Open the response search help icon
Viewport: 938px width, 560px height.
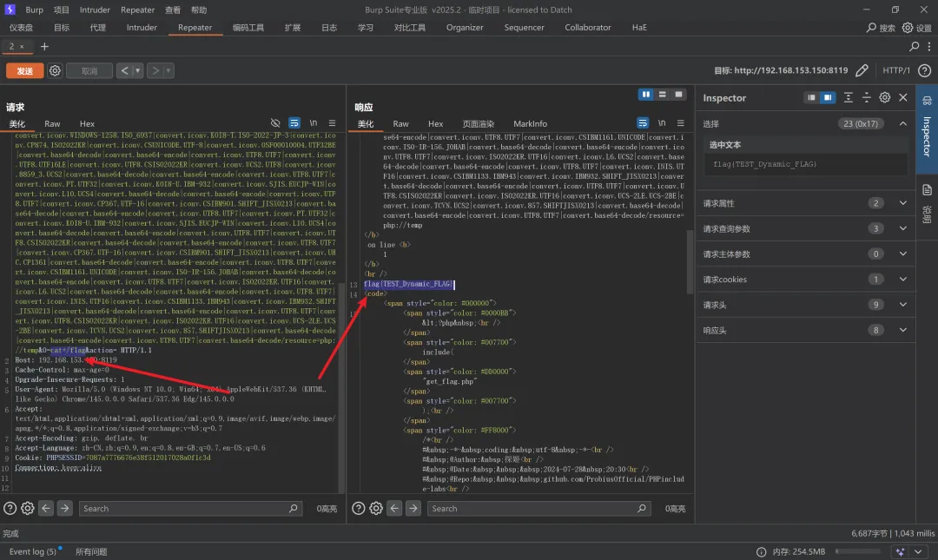point(359,509)
